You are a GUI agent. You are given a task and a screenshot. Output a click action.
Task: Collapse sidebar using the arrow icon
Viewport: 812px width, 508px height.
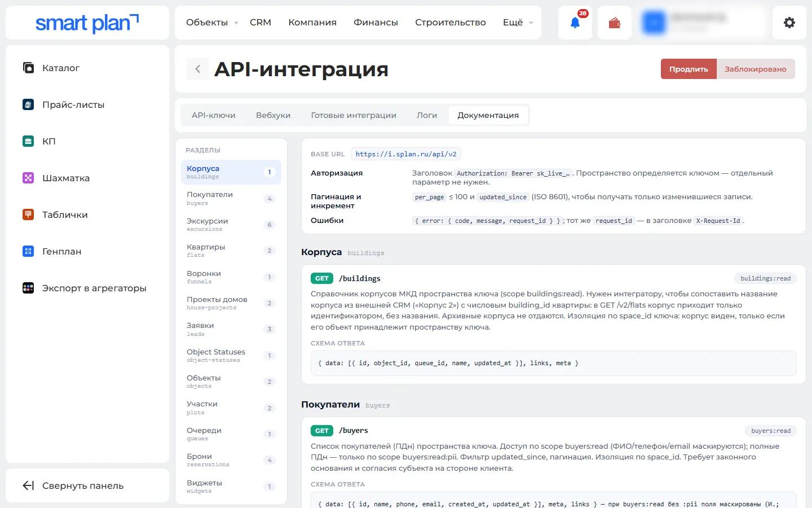[x=28, y=485]
